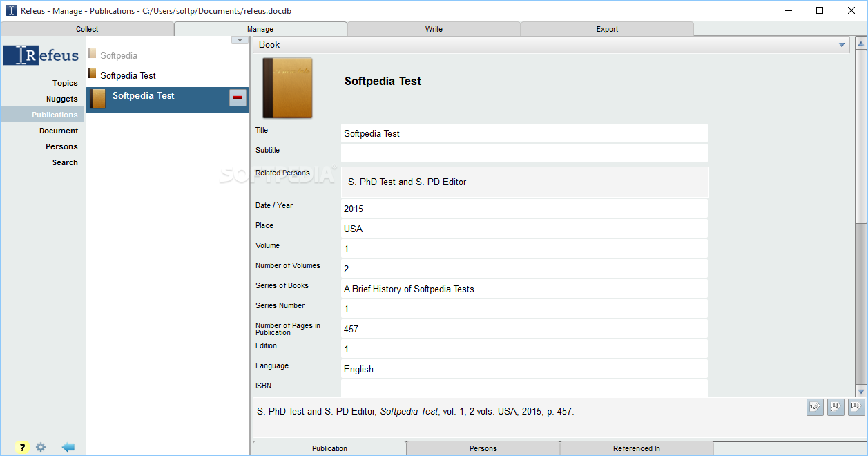Click the citation style 'E' tag icon
868x456 pixels.
tap(815, 407)
